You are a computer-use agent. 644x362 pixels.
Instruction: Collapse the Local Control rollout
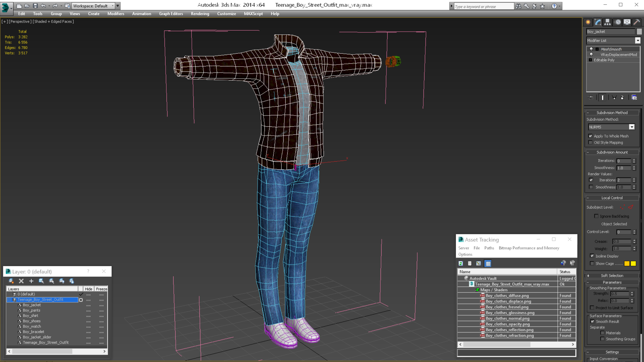(x=612, y=198)
